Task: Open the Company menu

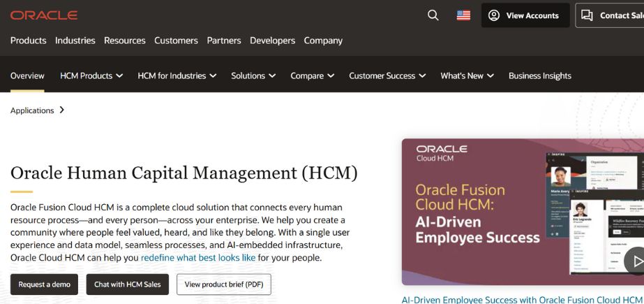Action: [323, 41]
